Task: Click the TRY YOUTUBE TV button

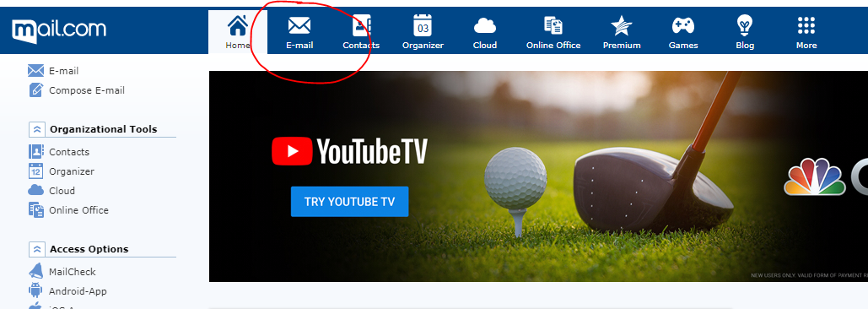Action: click(350, 202)
